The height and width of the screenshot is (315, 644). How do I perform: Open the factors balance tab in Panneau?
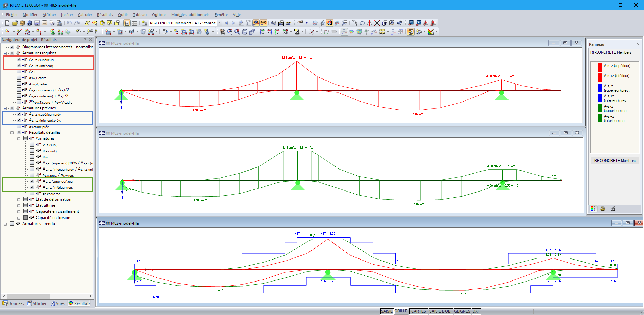click(603, 209)
